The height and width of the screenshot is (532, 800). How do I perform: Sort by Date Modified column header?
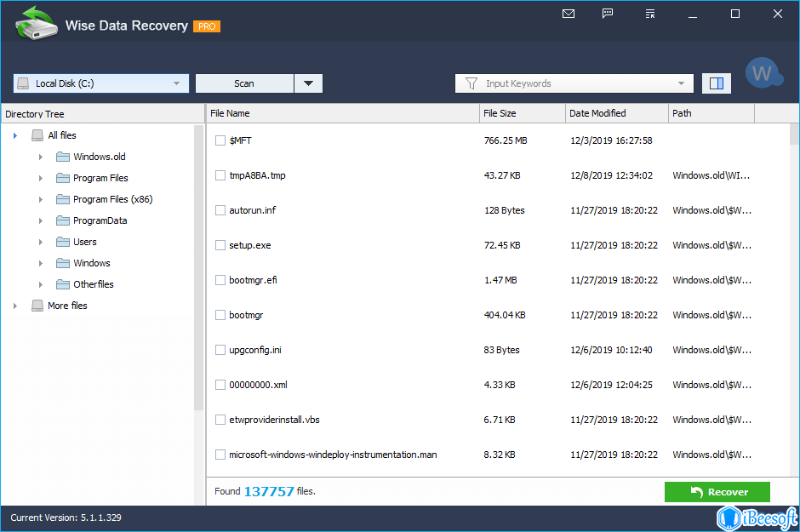click(617, 113)
